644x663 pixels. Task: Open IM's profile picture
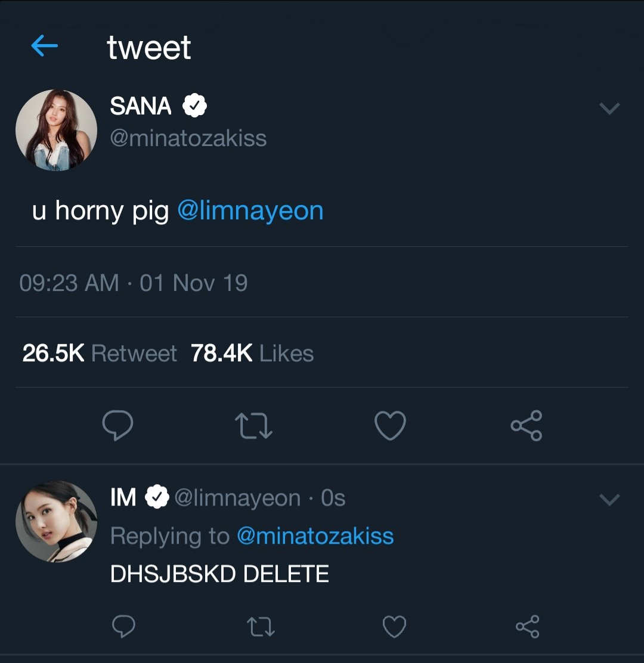pos(56,521)
